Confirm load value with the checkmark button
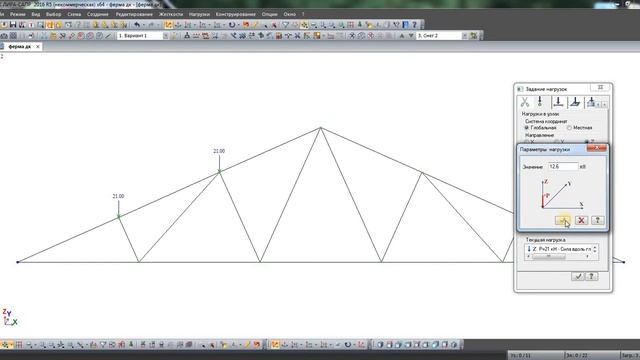This screenshot has height=360, width=640. click(563, 220)
